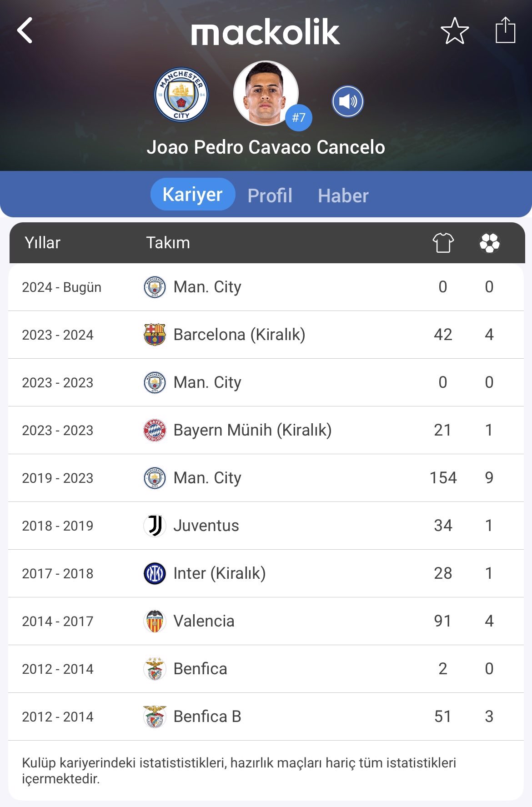The width and height of the screenshot is (532, 807).
Task: Toggle the favorite star icon
Action: (455, 31)
